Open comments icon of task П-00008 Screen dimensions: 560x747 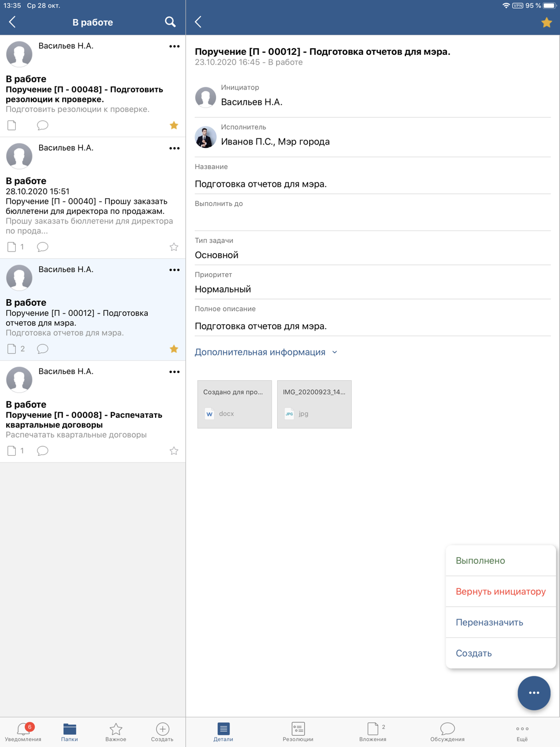pyautogui.click(x=43, y=451)
